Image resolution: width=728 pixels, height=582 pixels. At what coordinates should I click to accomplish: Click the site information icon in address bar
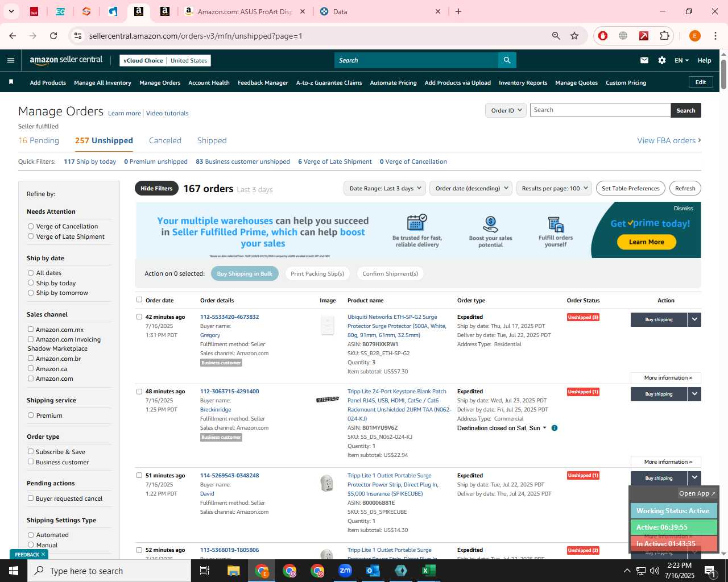(78, 36)
